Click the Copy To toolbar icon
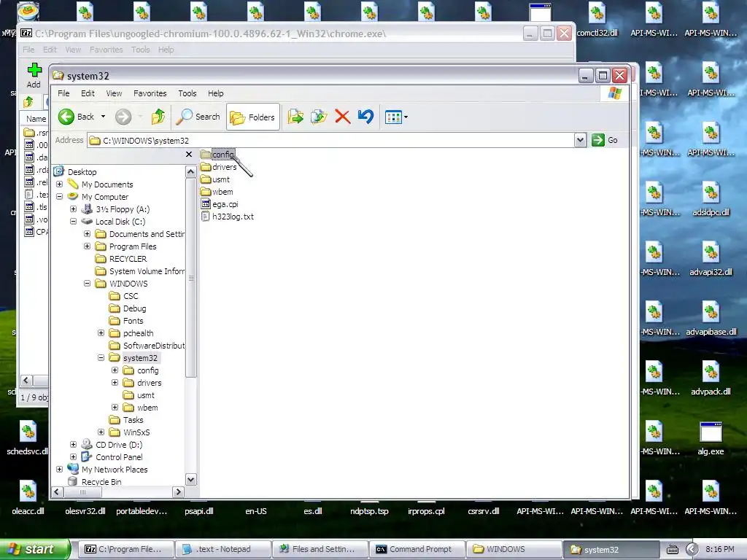 point(319,117)
